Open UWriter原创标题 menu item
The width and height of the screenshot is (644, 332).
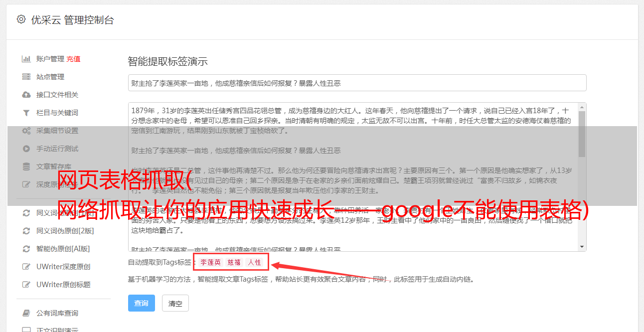pyautogui.click(x=63, y=285)
